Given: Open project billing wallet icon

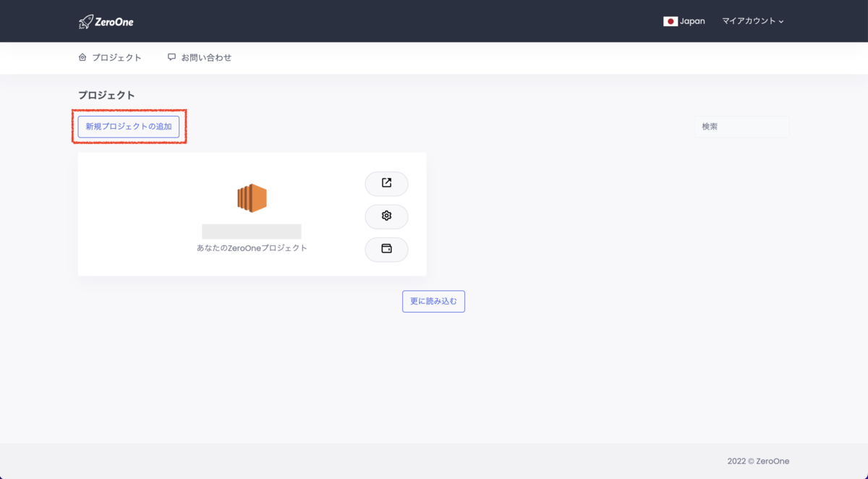Looking at the screenshot, I should (386, 249).
